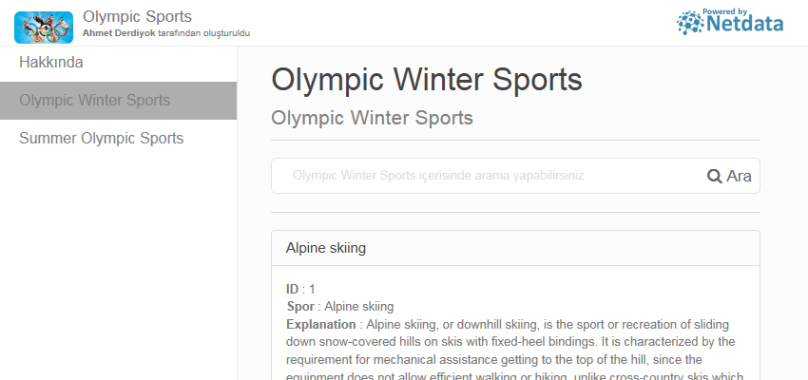Click the Olympic Sports app logo thumbnail

tap(44, 27)
